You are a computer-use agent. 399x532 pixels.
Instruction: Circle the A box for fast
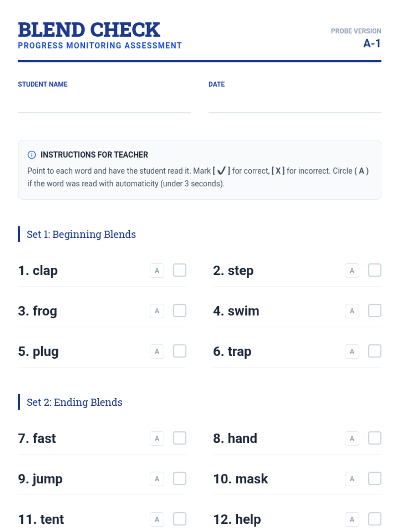tap(157, 438)
